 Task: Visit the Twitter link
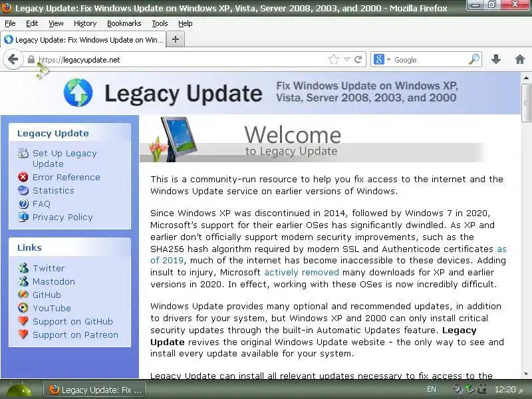pos(49,268)
